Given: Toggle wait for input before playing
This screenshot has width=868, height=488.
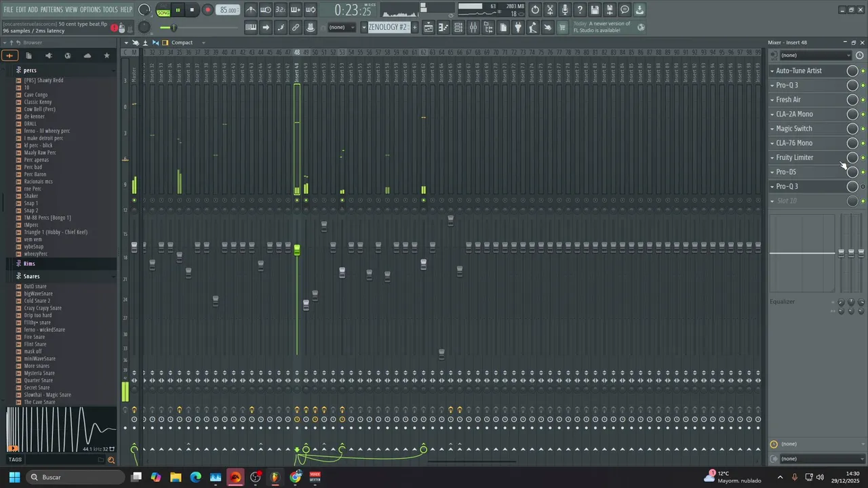Looking at the screenshot, I should point(266,10).
